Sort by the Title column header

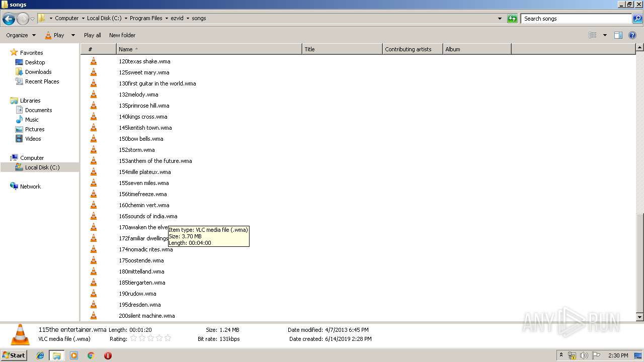(x=342, y=49)
